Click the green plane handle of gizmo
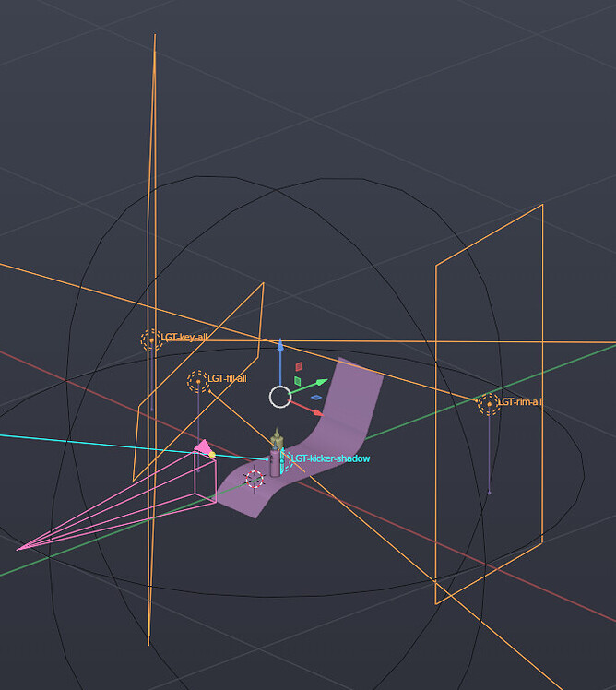 [298, 381]
